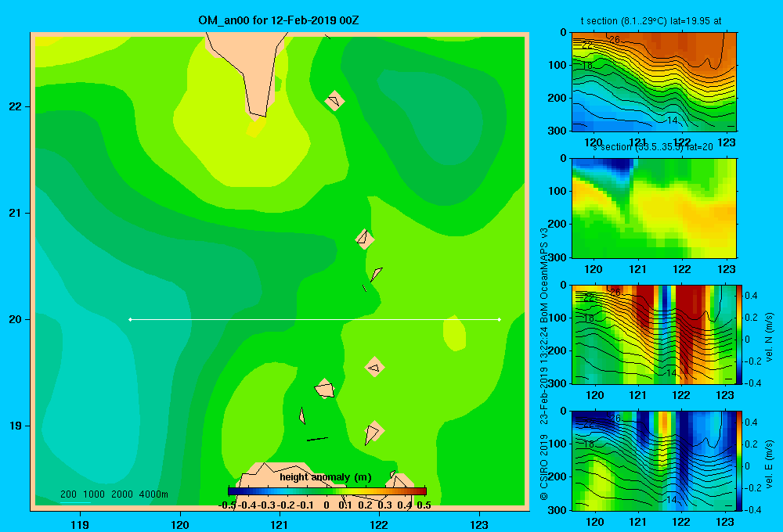Open the salinity section plot
Image resolution: width=783 pixels, height=532 pixels.
pos(654,208)
